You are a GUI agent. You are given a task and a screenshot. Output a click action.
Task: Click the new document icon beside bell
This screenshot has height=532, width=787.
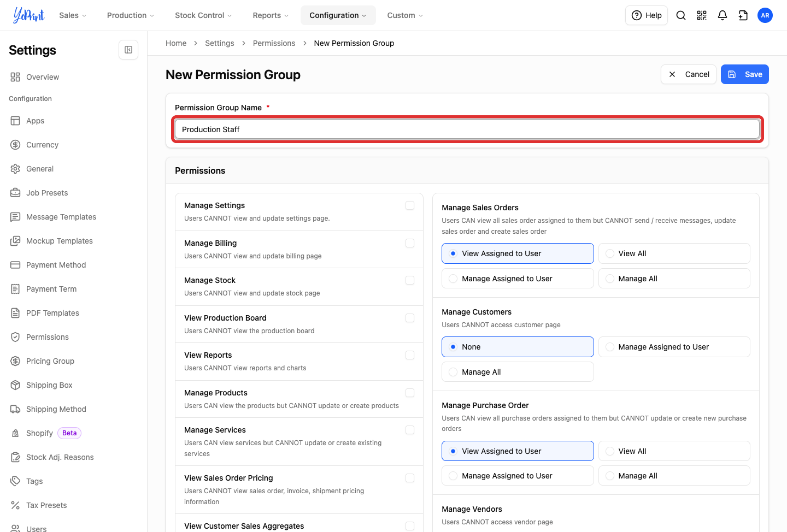[x=743, y=15]
